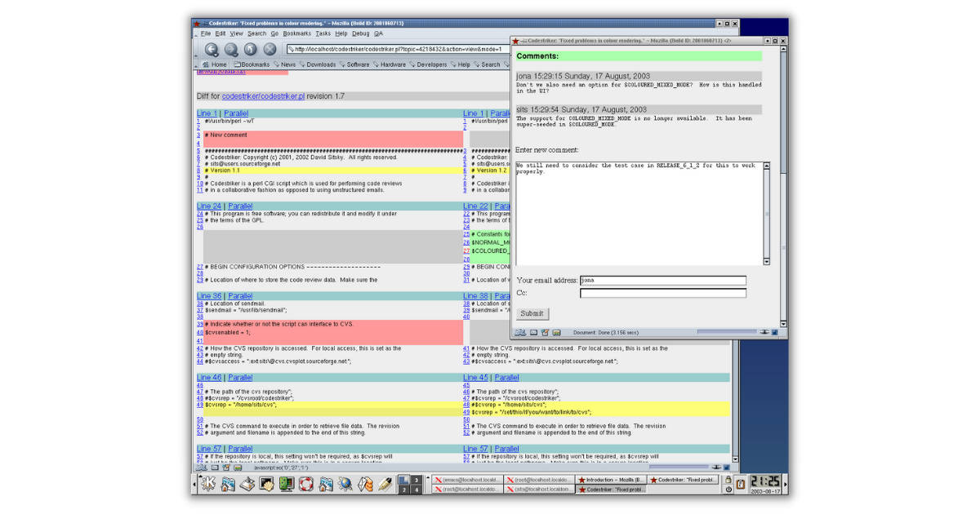Click the Back navigation icon
This screenshot has width=980, height=514.
point(212,49)
